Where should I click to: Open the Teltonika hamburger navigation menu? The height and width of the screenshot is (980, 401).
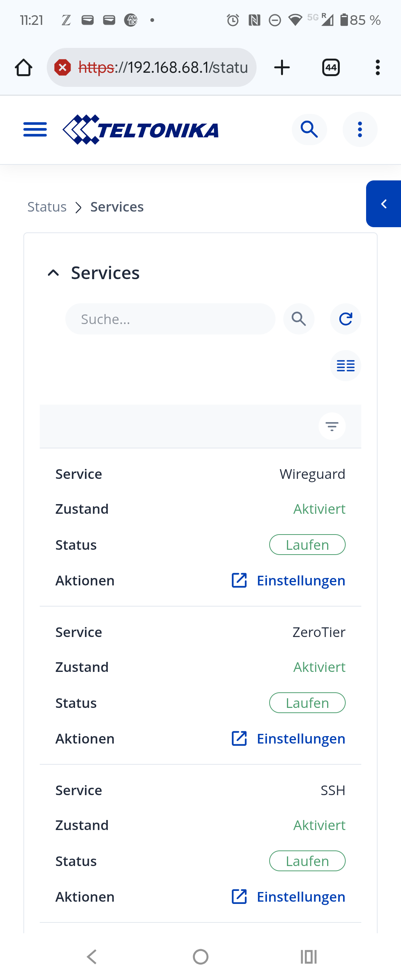(x=35, y=129)
